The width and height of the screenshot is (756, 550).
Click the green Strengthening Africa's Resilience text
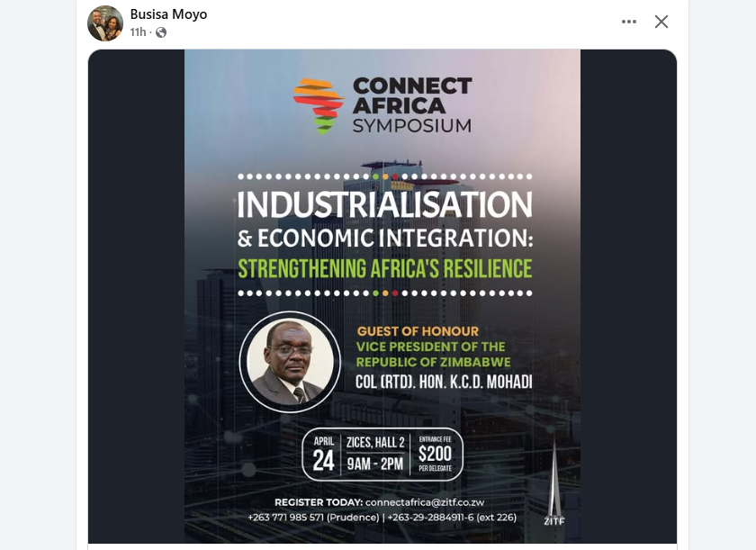tap(384, 268)
